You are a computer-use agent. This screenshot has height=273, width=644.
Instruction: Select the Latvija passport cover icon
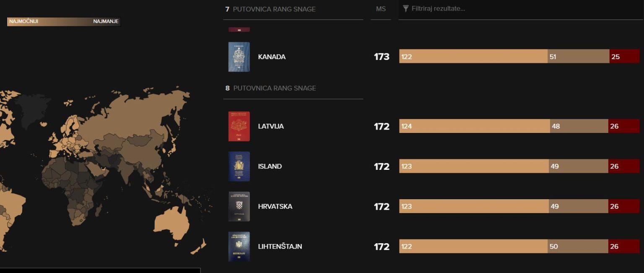coord(239,126)
